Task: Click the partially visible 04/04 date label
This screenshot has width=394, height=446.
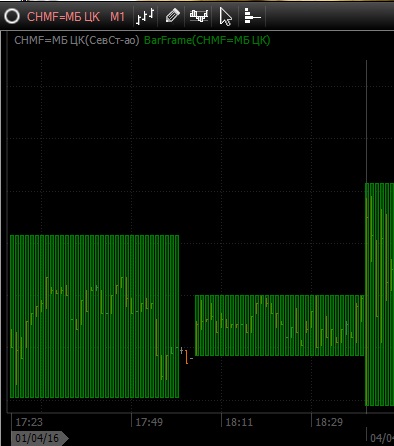Action: 382,438
